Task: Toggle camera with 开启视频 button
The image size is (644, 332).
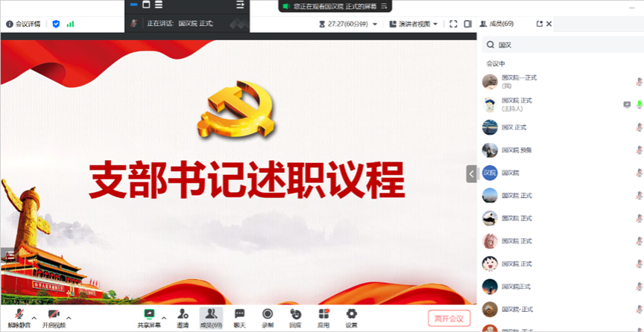Action: tap(54, 314)
